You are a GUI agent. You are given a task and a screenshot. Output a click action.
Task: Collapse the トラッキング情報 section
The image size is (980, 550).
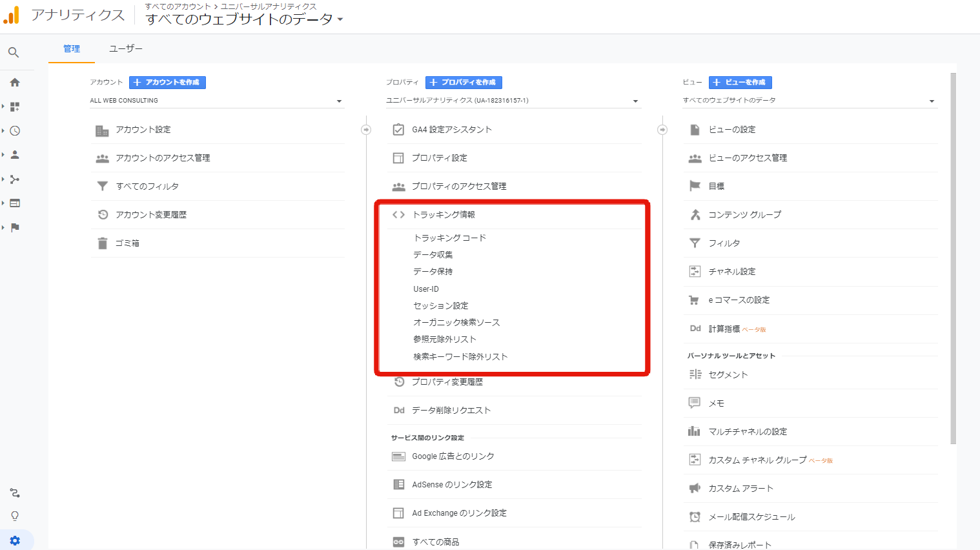coord(444,215)
